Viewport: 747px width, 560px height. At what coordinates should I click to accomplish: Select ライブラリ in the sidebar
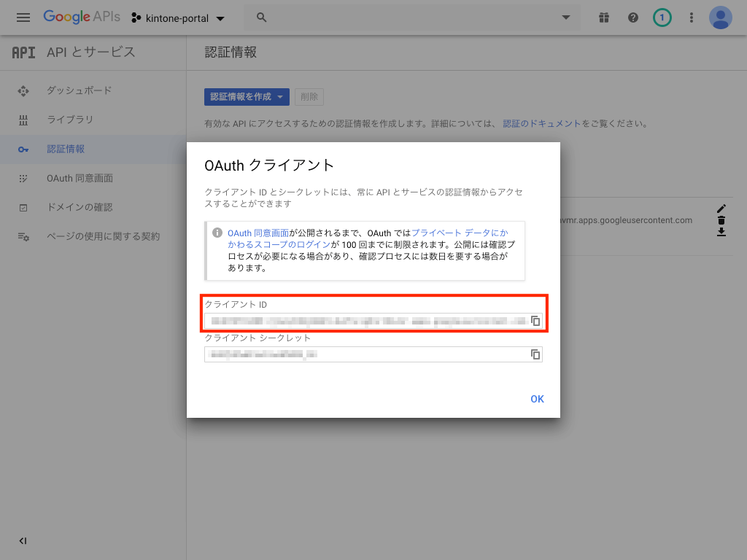pyautogui.click(x=70, y=120)
